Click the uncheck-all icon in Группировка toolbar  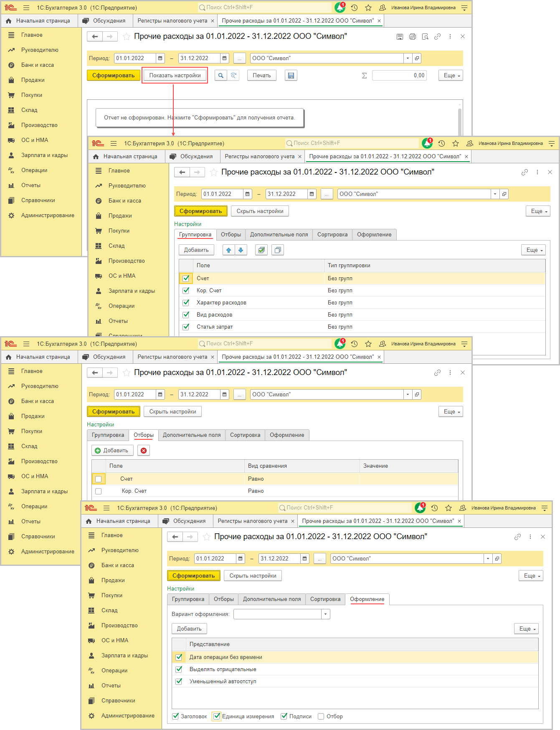(x=278, y=250)
